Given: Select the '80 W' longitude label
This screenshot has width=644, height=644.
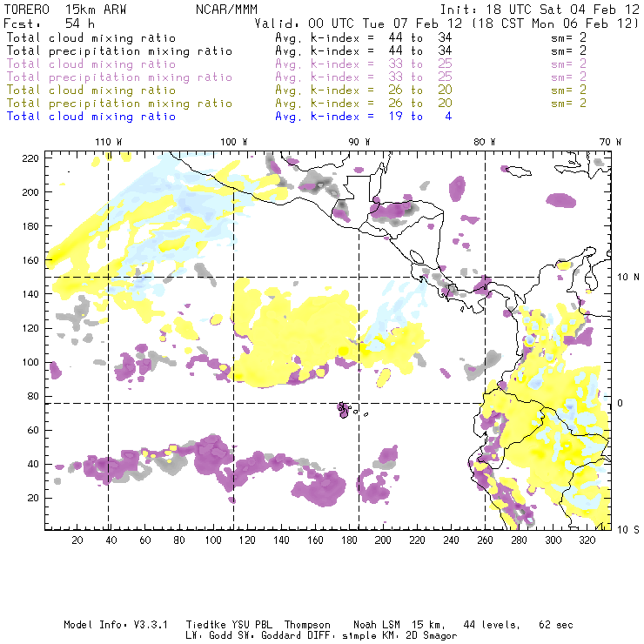Looking at the screenshot, I should (484, 142).
